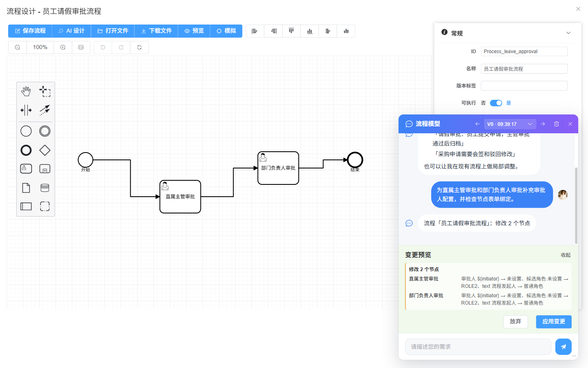Confirm with the 应用变更 button
Image resolution: width=588 pixels, height=368 pixels.
[x=554, y=322]
